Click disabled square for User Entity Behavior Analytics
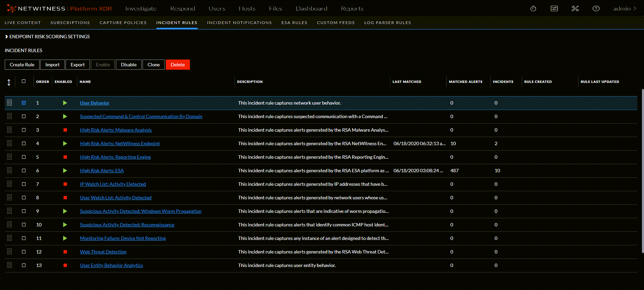 coord(65,265)
